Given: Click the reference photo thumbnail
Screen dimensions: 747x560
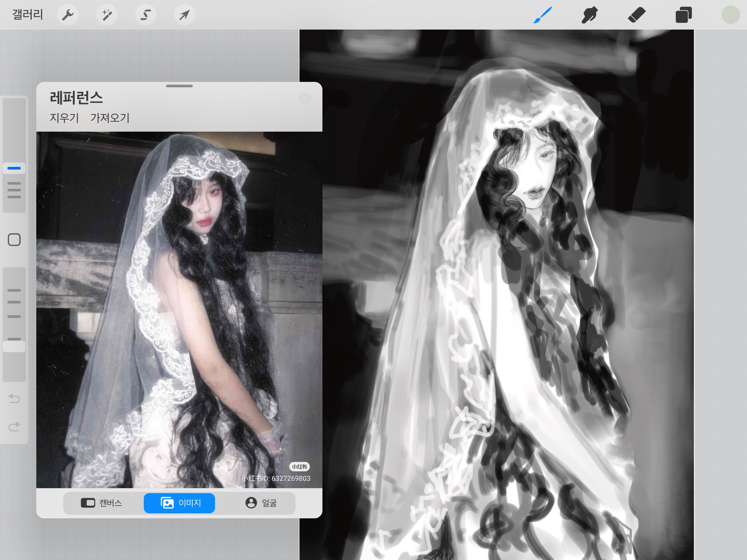Looking at the screenshot, I should pos(179,309).
